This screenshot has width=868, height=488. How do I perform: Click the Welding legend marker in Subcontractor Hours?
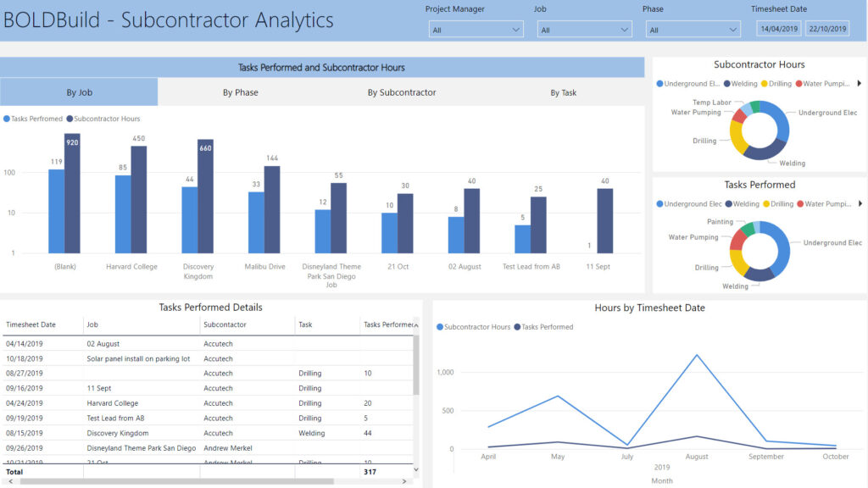pos(727,84)
